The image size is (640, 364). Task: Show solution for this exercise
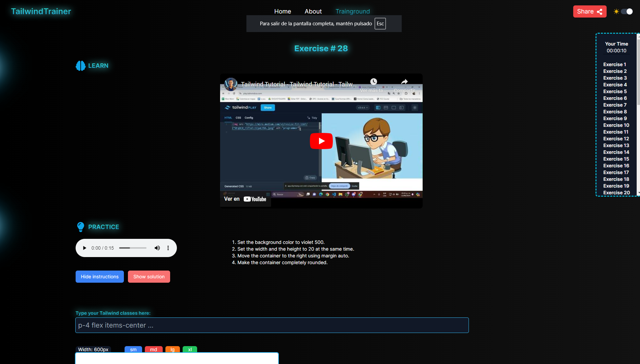pyautogui.click(x=149, y=277)
